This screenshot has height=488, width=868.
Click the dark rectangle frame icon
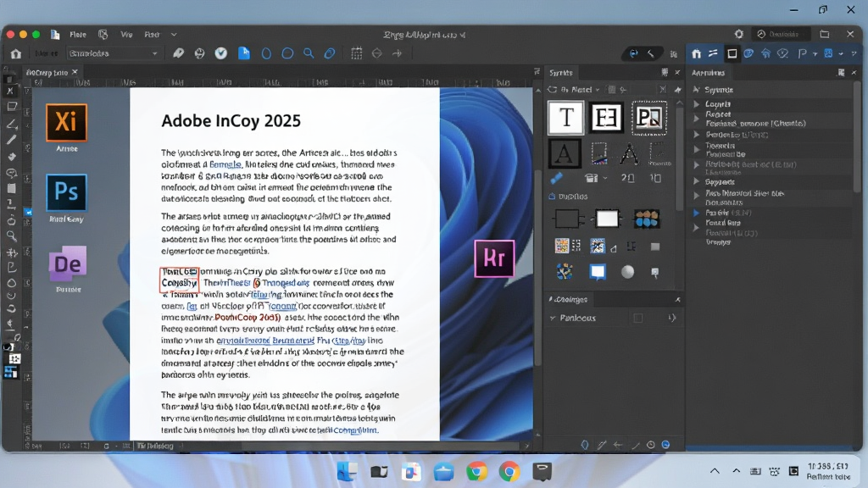click(567, 219)
